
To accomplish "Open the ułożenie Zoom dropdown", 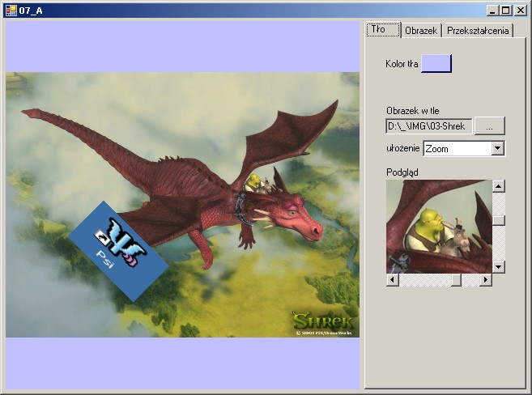I will coord(498,148).
